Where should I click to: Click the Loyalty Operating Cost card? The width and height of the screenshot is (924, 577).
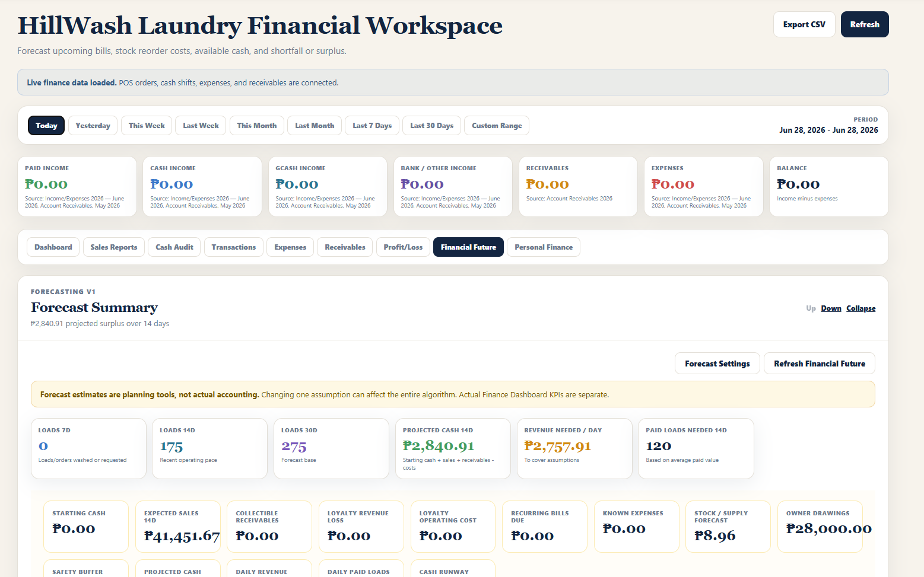453,527
